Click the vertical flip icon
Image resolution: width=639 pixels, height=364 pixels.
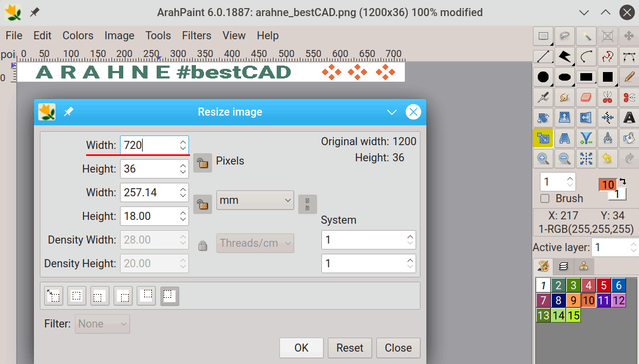[x=564, y=118]
